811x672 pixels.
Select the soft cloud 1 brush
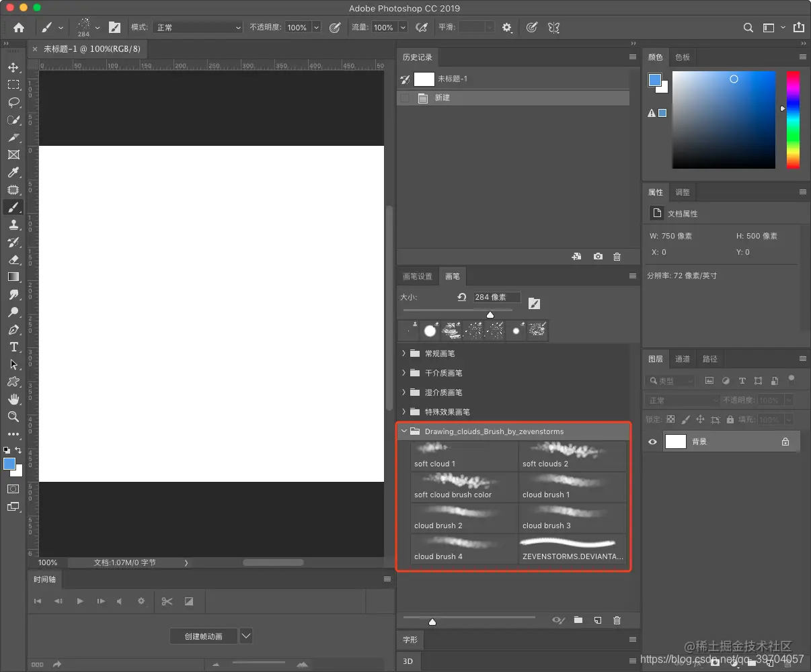coord(464,456)
